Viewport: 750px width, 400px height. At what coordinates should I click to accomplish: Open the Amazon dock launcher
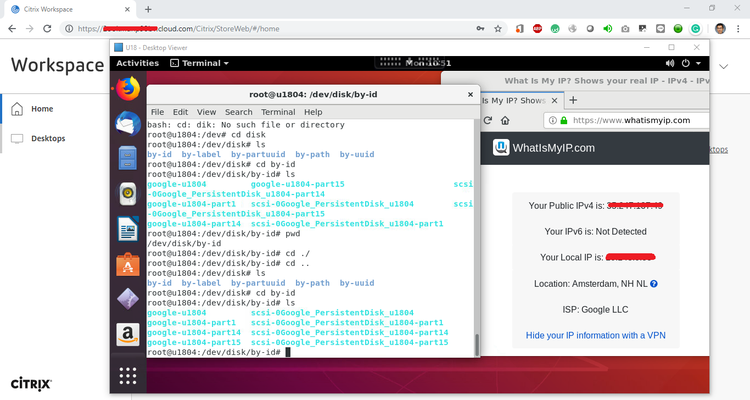128,334
